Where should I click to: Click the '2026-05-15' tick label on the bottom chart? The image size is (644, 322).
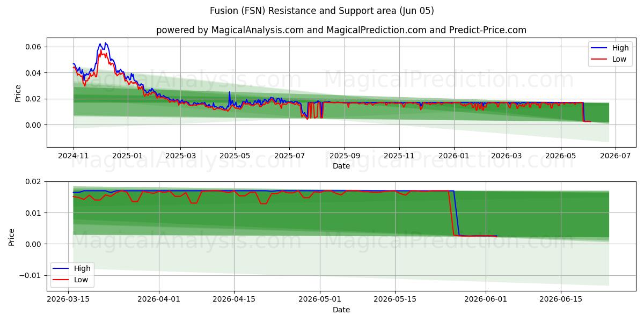click(x=395, y=299)
